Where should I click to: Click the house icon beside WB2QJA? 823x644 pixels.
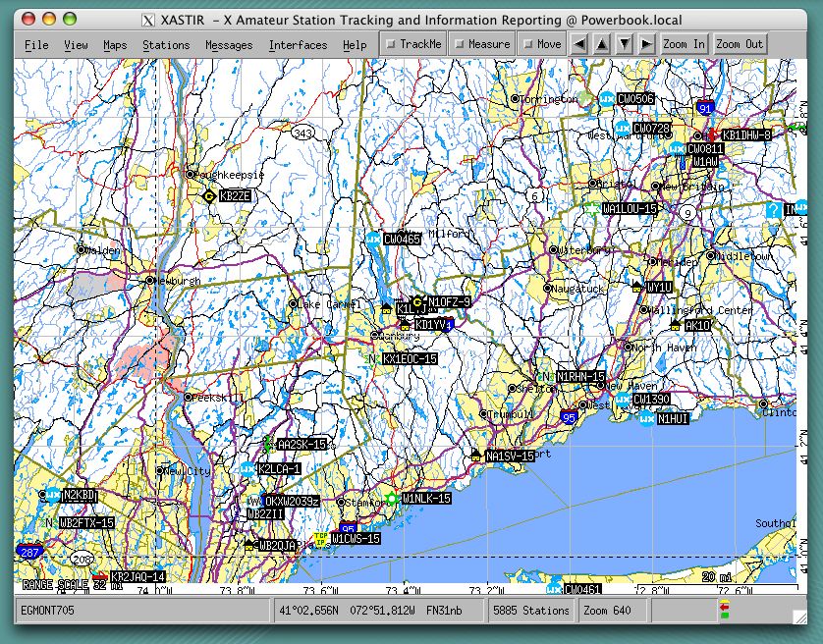249,545
